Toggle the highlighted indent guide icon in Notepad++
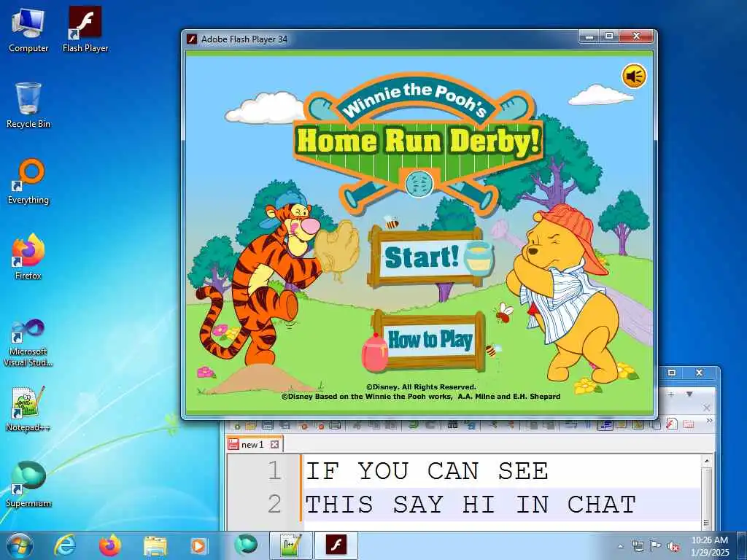 (x=605, y=424)
